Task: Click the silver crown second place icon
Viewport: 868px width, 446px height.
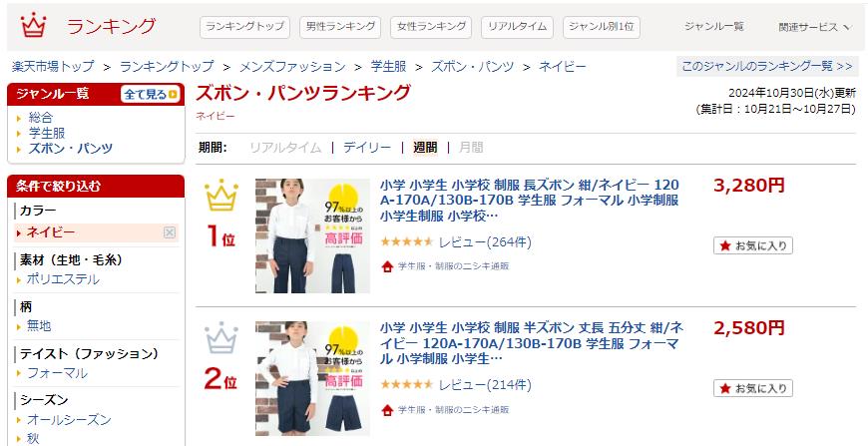Action: click(x=221, y=338)
